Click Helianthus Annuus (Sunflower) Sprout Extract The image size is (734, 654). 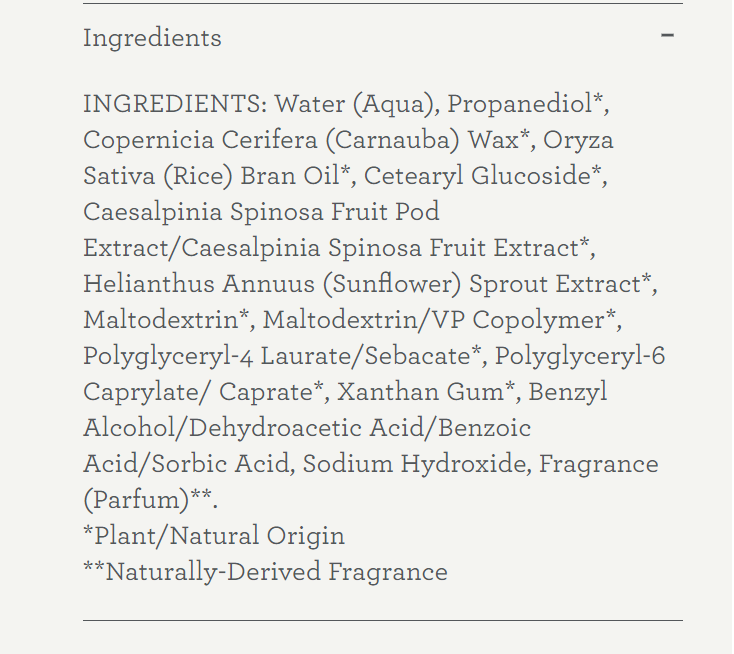point(362,284)
